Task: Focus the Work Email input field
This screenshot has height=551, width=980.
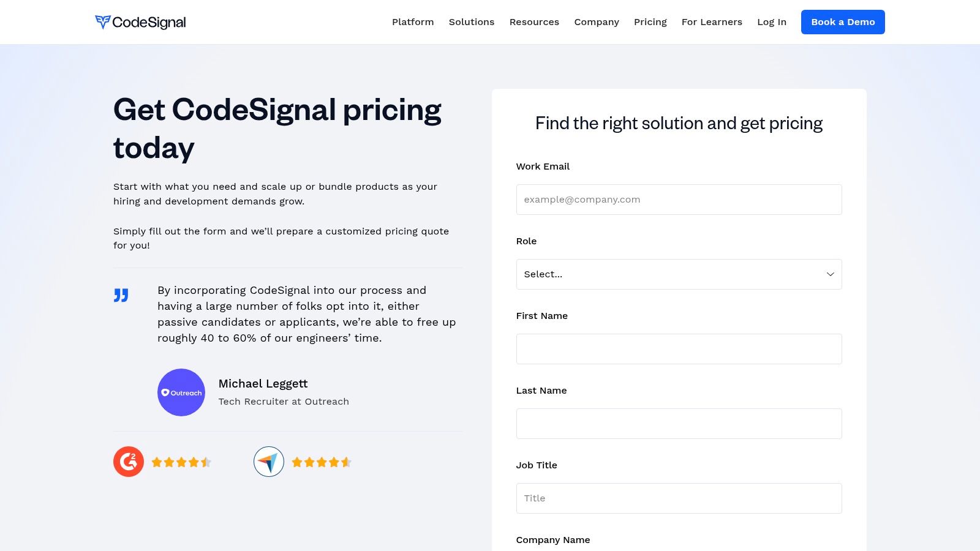Action: tap(679, 200)
